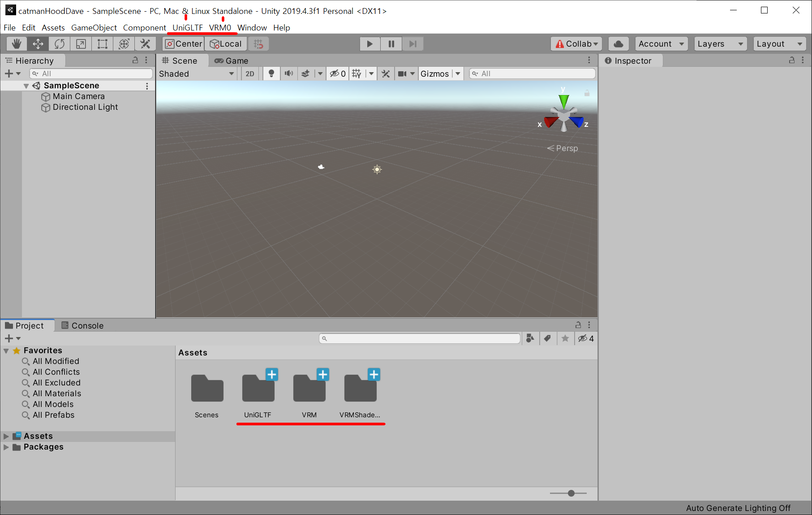Select Main Camera in Hierarchy
This screenshot has height=515, width=812.
coord(79,96)
